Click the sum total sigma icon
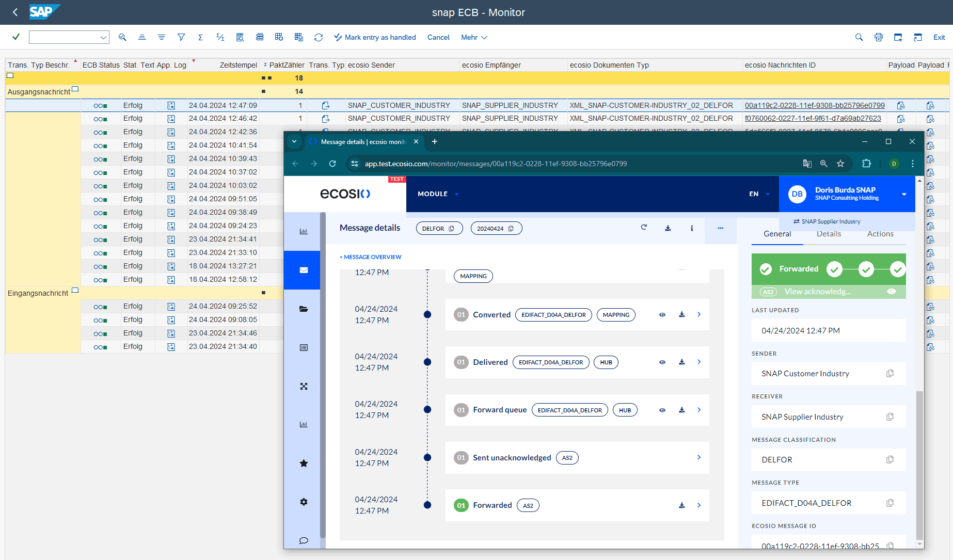The width and height of the screenshot is (953, 560). tap(200, 37)
